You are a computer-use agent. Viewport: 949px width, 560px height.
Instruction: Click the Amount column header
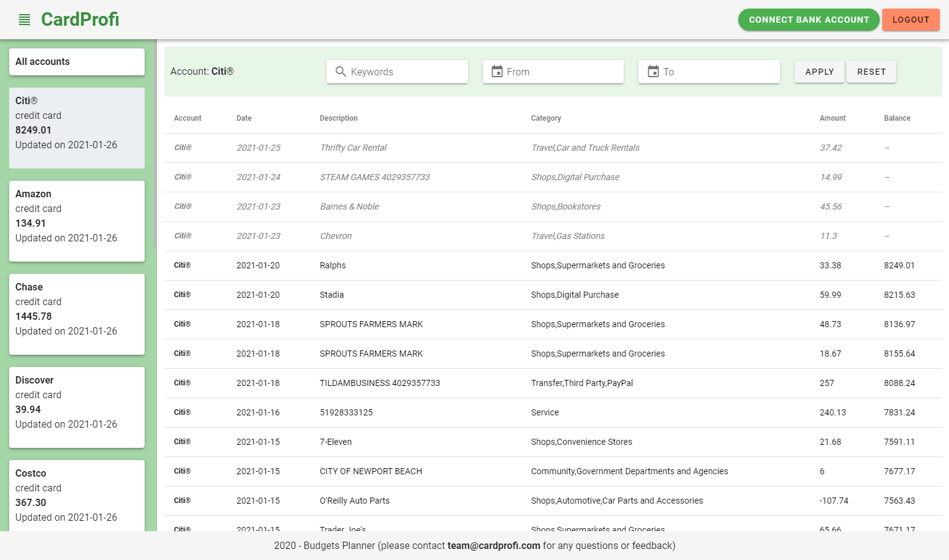coord(832,118)
